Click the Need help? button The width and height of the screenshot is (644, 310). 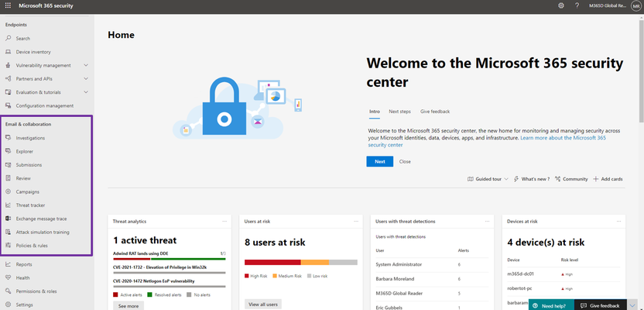pos(551,305)
